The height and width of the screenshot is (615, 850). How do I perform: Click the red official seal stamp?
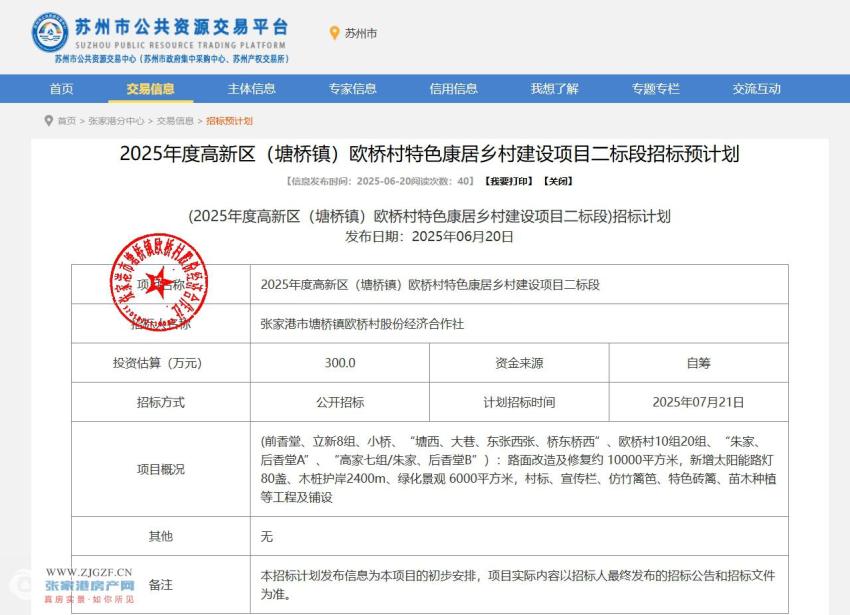tap(159, 281)
